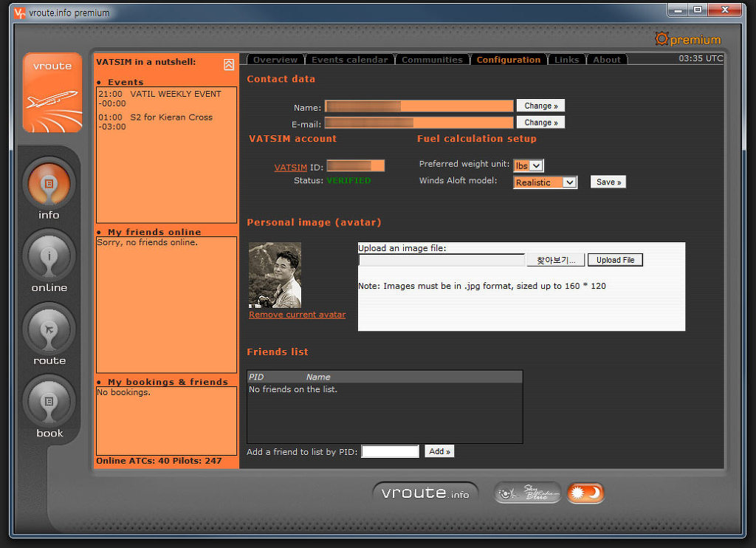Click the 03:35 UTC clock
The image size is (756, 548).
[701, 58]
